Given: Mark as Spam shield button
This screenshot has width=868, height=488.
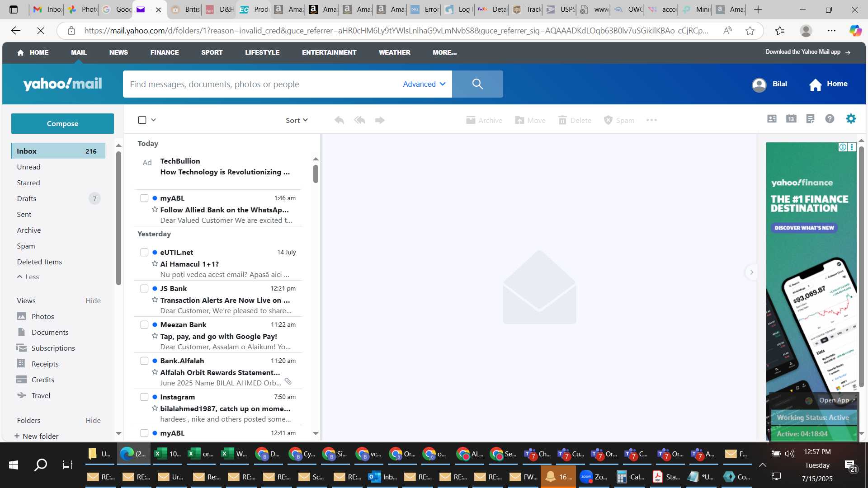Looking at the screenshot, I should (x=619, y=120).
